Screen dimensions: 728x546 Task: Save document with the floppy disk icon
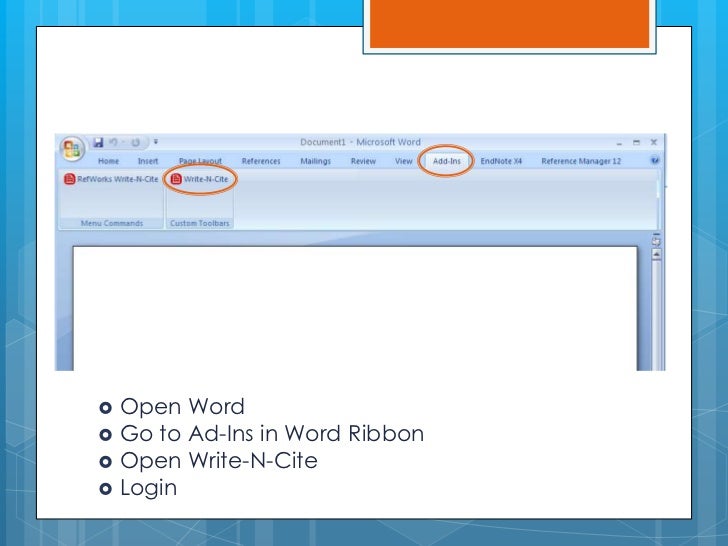point(98,143)
